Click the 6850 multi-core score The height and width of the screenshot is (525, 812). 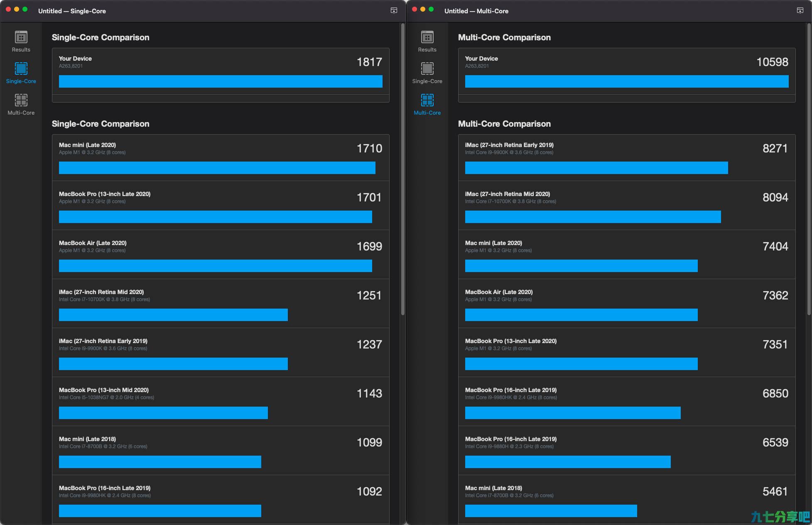click(775, 393)
